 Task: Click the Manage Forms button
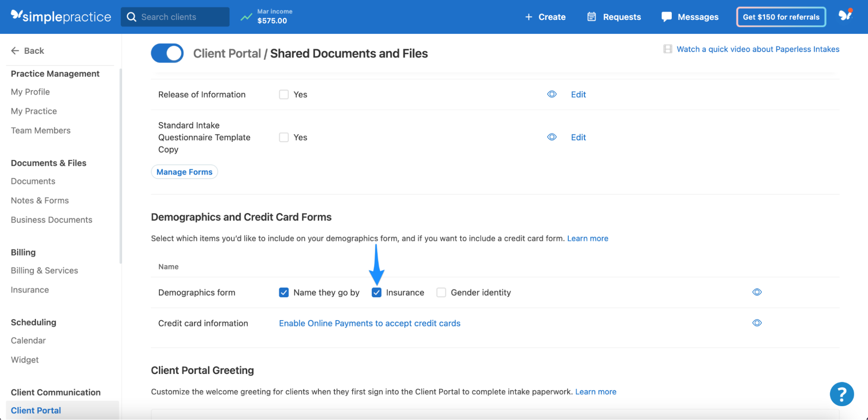coord(184,172)
